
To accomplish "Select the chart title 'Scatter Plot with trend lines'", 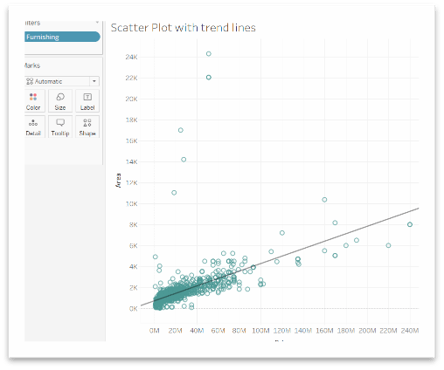I will [183, 28].
